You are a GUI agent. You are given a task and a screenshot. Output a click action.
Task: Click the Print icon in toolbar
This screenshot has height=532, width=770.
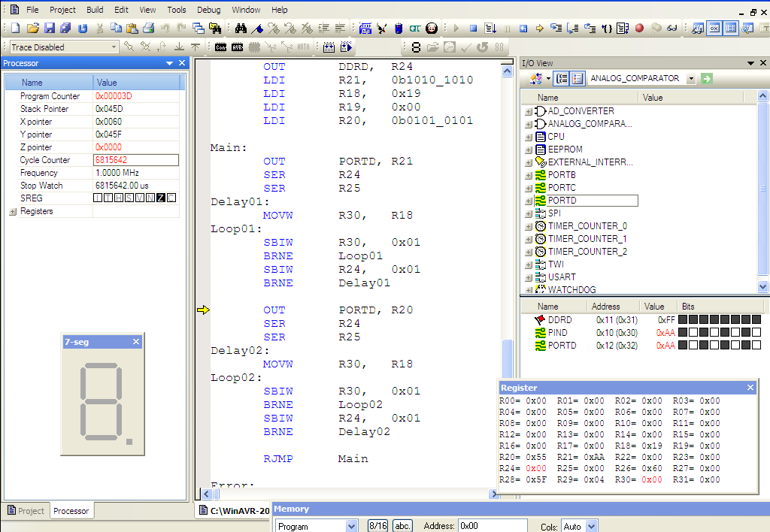(x=148, y=29)
